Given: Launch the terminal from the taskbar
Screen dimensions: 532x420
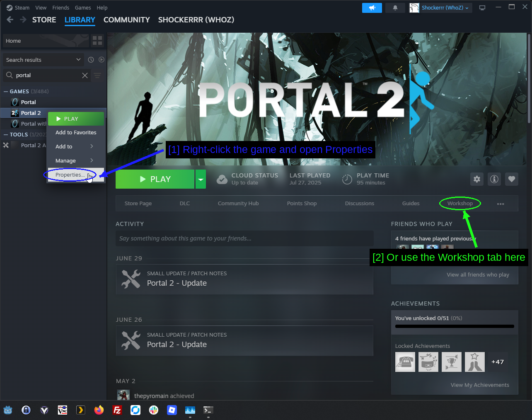Looking at the screenshot, I should tap(208, 410).
